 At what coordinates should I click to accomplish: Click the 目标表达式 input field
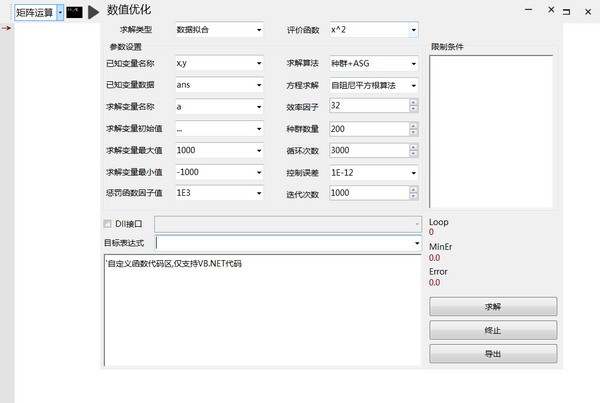pos(283,243)
